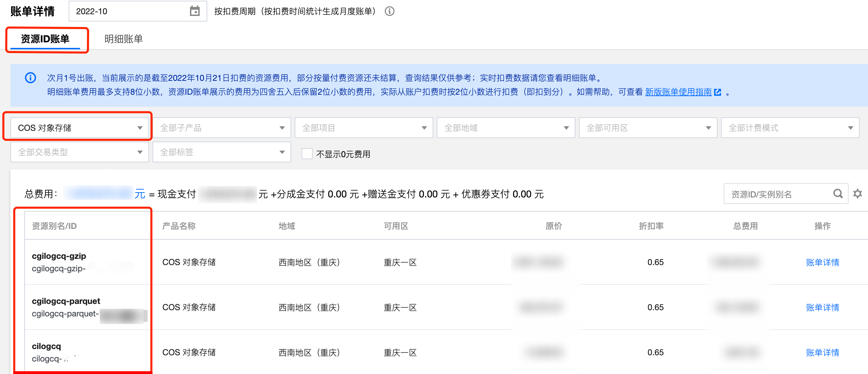Open table column settings gear icon
Viewport: 868px width, 374px height.
tap(858, 194)
